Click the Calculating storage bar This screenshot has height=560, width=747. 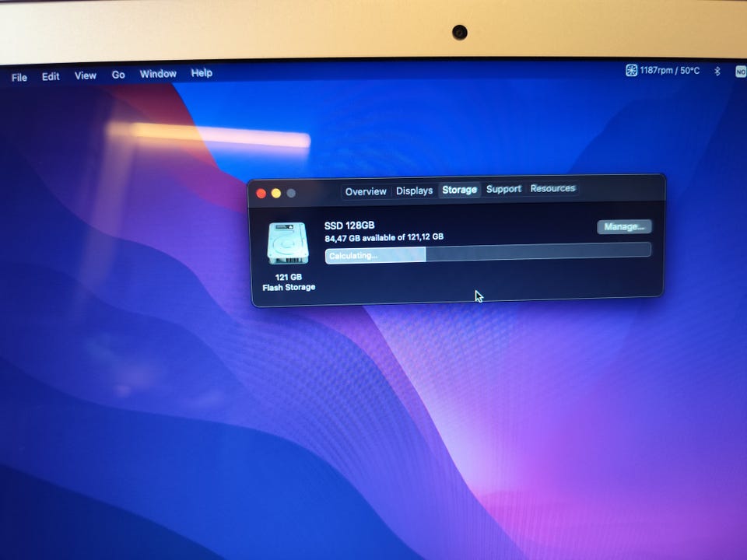(488, 252)
